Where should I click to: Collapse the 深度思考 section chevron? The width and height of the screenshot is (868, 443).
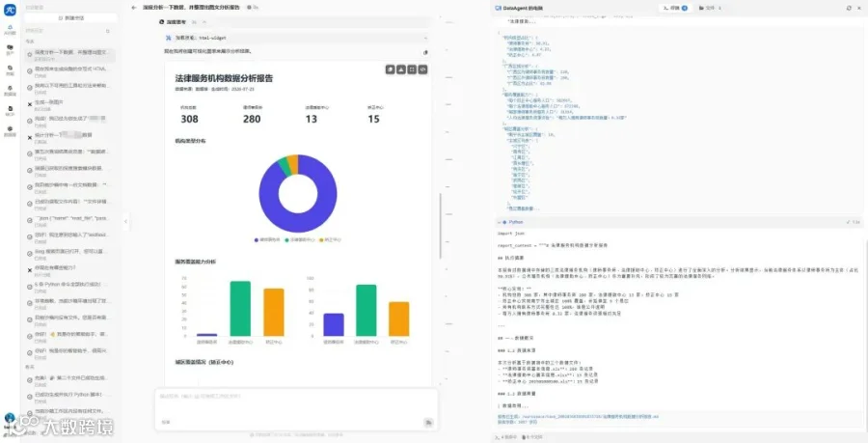point(204,22)
